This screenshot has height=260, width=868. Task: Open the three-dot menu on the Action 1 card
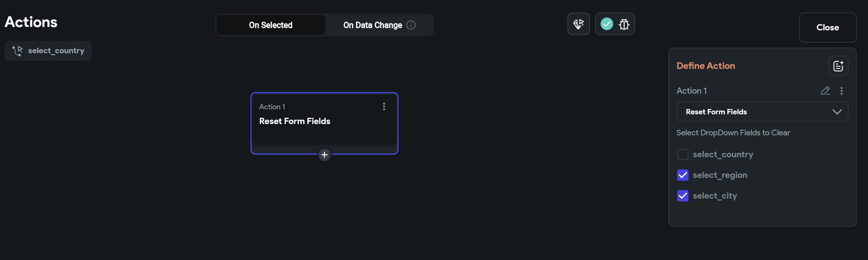(x=384, y=107)
